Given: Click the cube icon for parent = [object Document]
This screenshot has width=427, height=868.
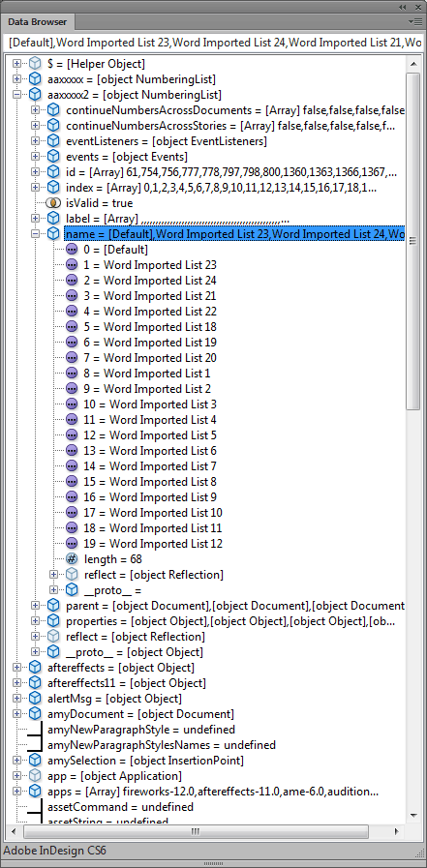Looking at the screenshot, I should coord(53,606).
